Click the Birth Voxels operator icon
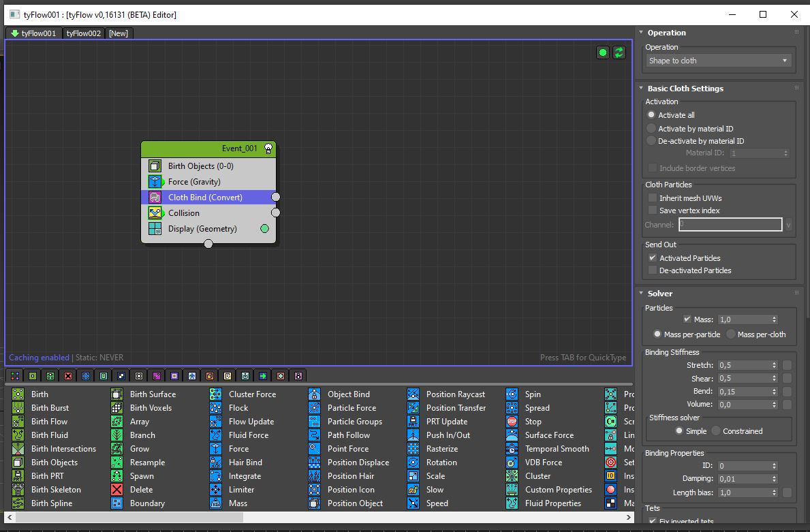 coord(117,408)
